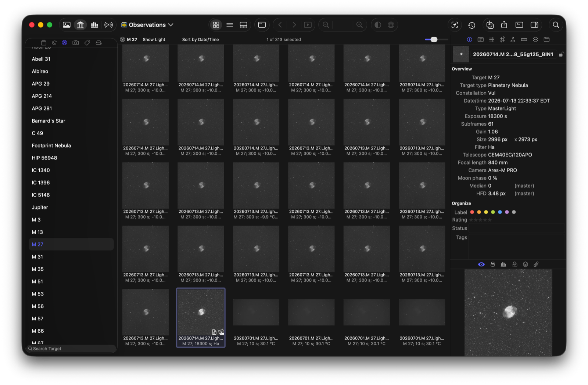Select the adjustments sliders inspector tab
The image size is (588, 385).
click(491, 39)
